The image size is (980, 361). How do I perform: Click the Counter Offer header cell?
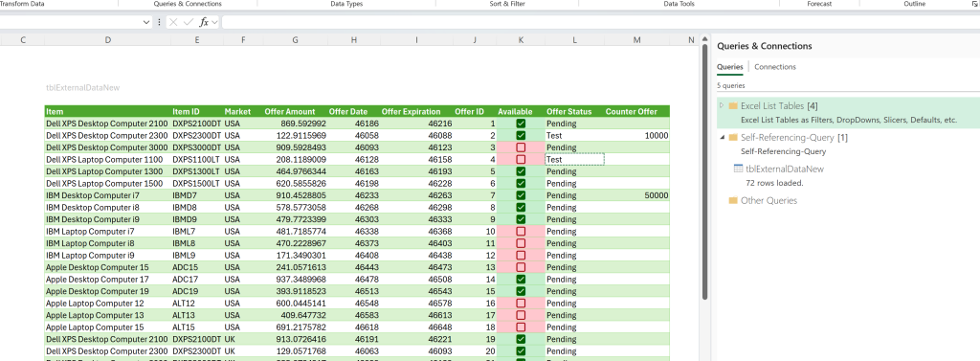[636, 112]
